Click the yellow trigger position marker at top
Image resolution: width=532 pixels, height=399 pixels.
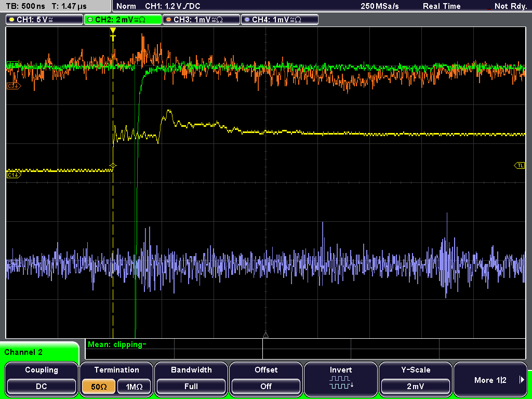(x=113, y=34)
